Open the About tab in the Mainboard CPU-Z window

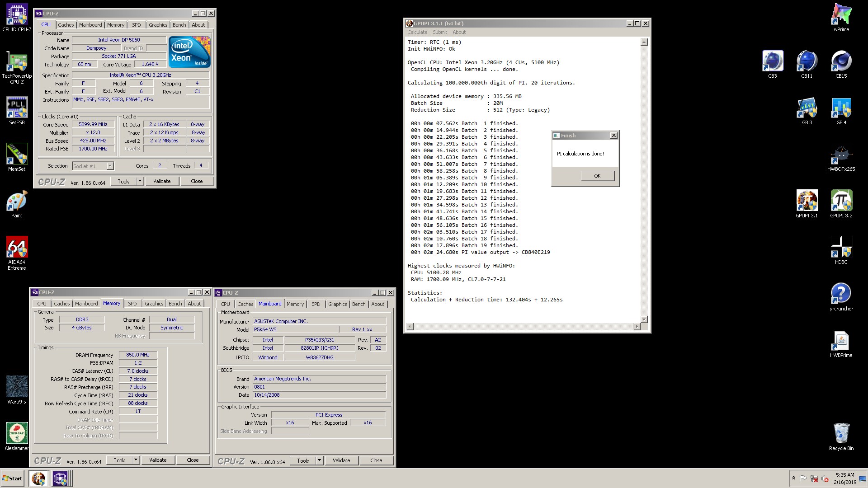[x=377, y=304]
